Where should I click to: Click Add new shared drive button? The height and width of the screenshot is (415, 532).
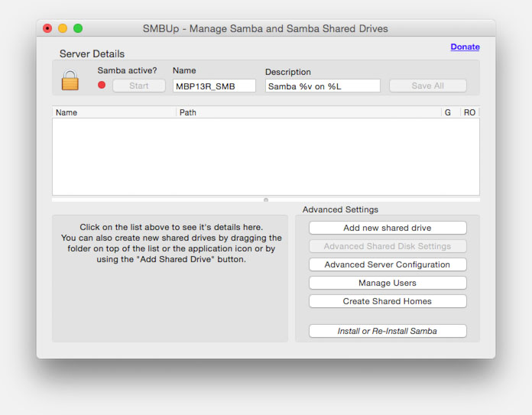[388, 228]
